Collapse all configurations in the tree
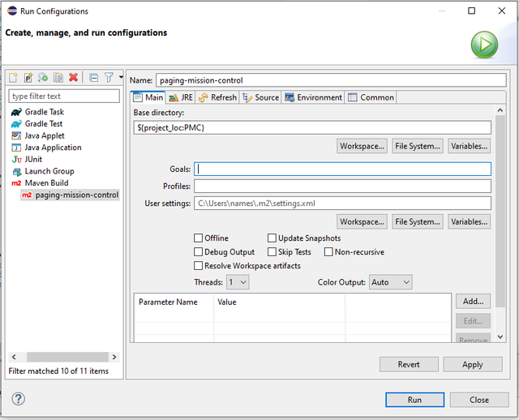 coord(94,78)
